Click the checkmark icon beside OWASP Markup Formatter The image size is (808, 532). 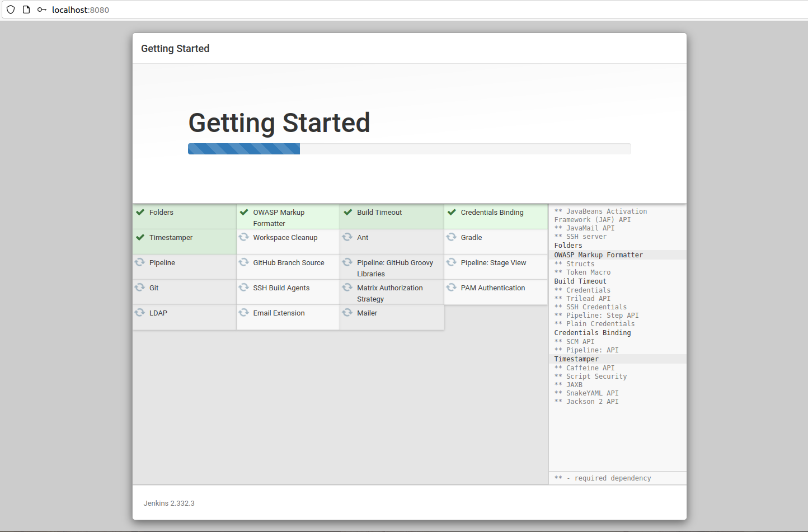click(244, 212)
